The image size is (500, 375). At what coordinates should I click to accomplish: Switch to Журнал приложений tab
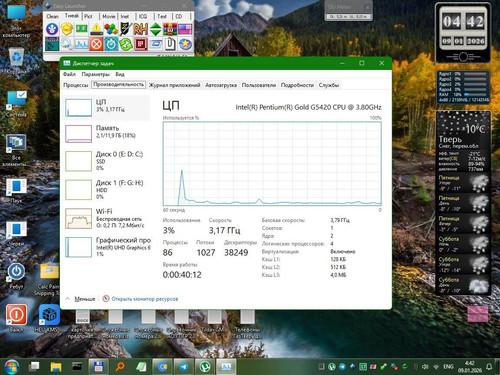pos(174,85)
